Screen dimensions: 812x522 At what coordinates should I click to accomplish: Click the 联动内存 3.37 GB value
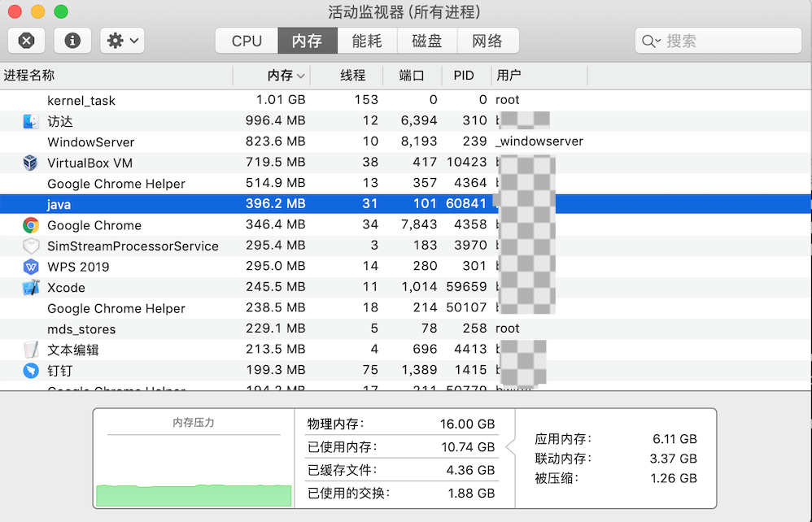pyautogui.click(x=673, y=459)
